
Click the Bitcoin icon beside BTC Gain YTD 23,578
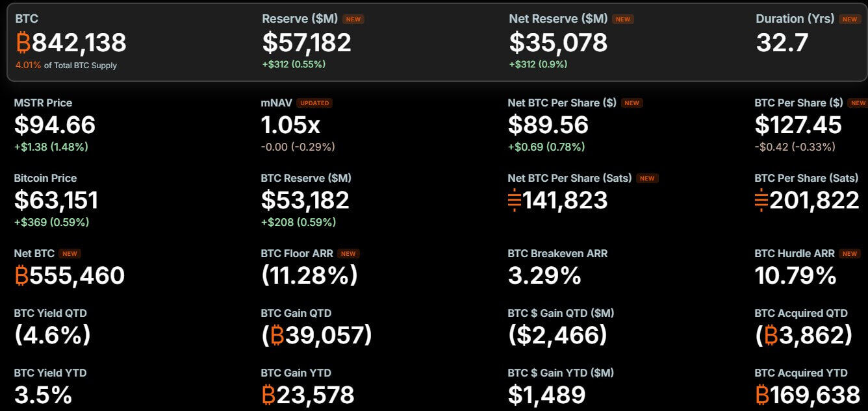coord(268,395)
